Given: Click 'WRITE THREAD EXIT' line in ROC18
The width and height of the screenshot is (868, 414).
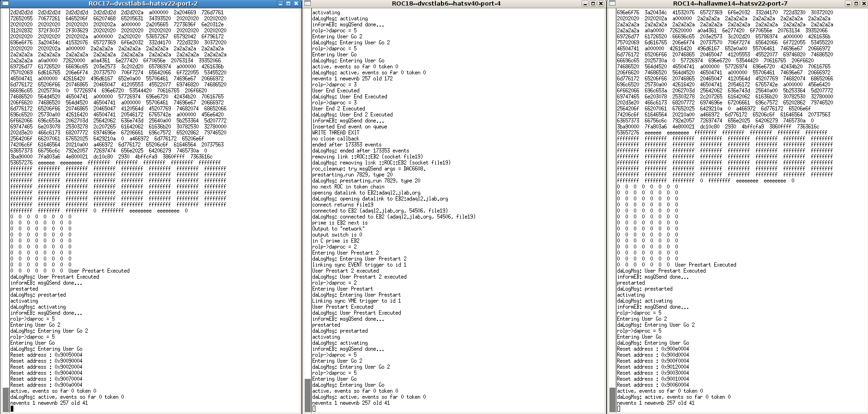Looking at the screenshot, I should coord(336,133).
